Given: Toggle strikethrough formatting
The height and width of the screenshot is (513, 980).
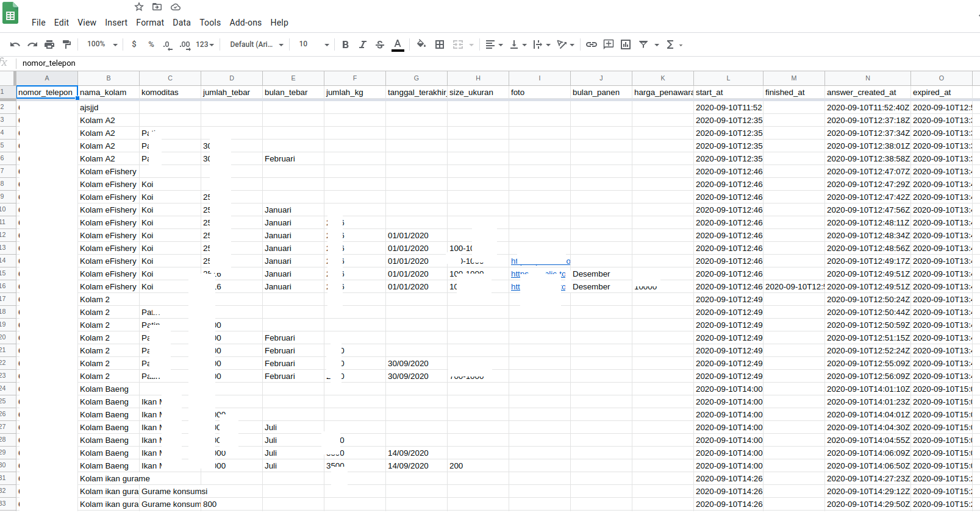Looking at the screenshot, I should click(380, 44).
